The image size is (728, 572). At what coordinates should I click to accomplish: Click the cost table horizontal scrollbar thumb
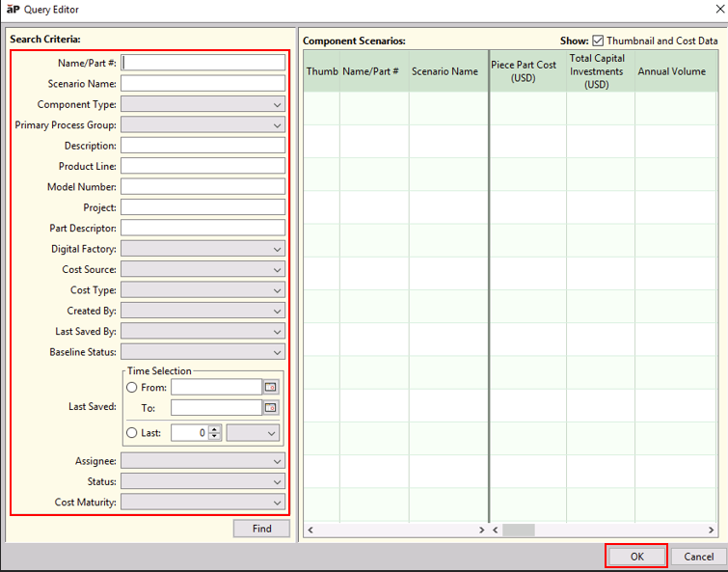click(x=519, y=530)
